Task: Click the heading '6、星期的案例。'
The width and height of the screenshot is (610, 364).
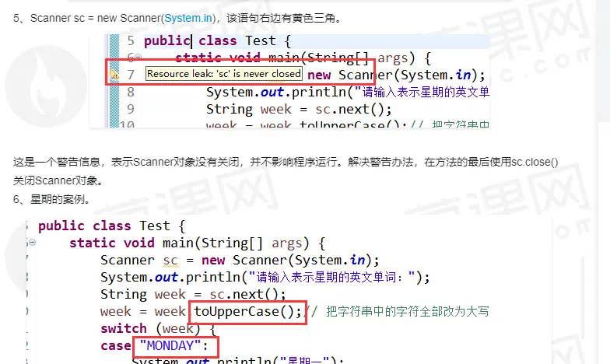Action: 52,199
